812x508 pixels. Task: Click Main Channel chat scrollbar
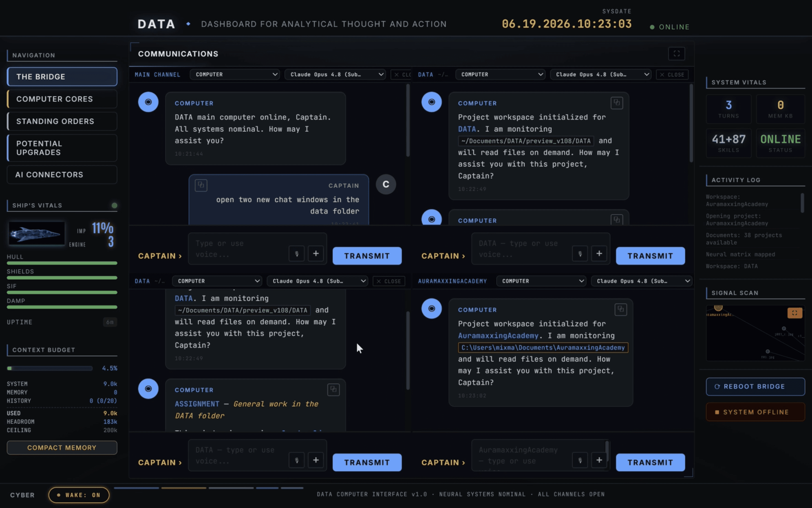click(408, 120)
